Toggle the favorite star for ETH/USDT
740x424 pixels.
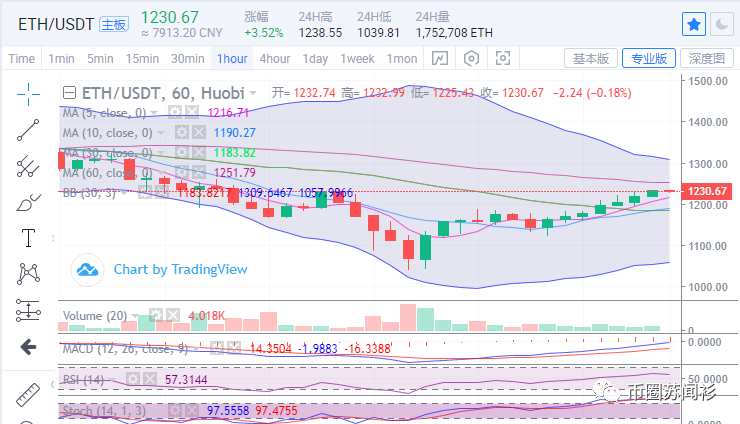point(693,23)
